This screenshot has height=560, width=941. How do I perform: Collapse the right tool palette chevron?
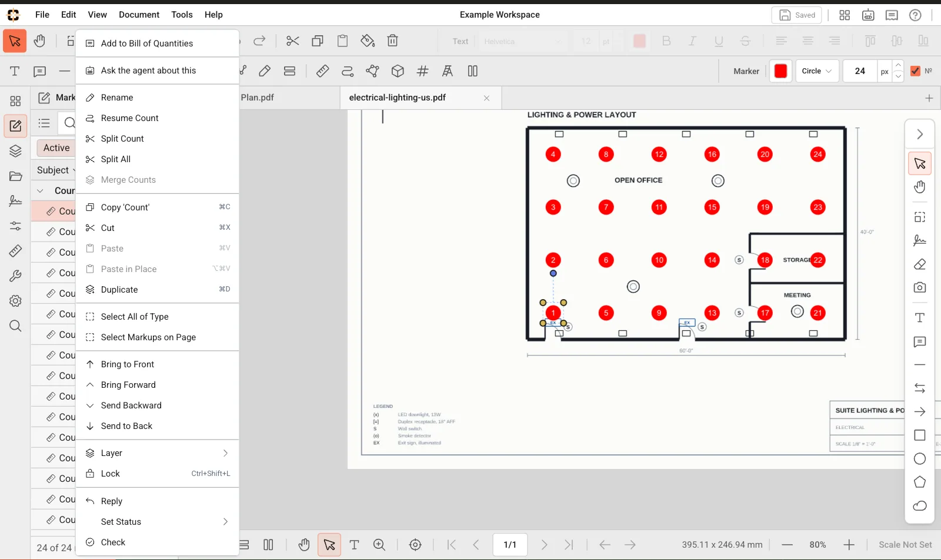(x=920, y=135)
